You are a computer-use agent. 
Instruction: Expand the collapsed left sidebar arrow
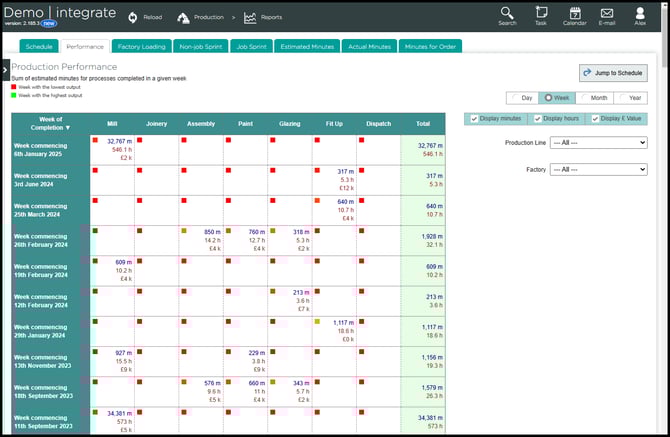coord(5,69)
